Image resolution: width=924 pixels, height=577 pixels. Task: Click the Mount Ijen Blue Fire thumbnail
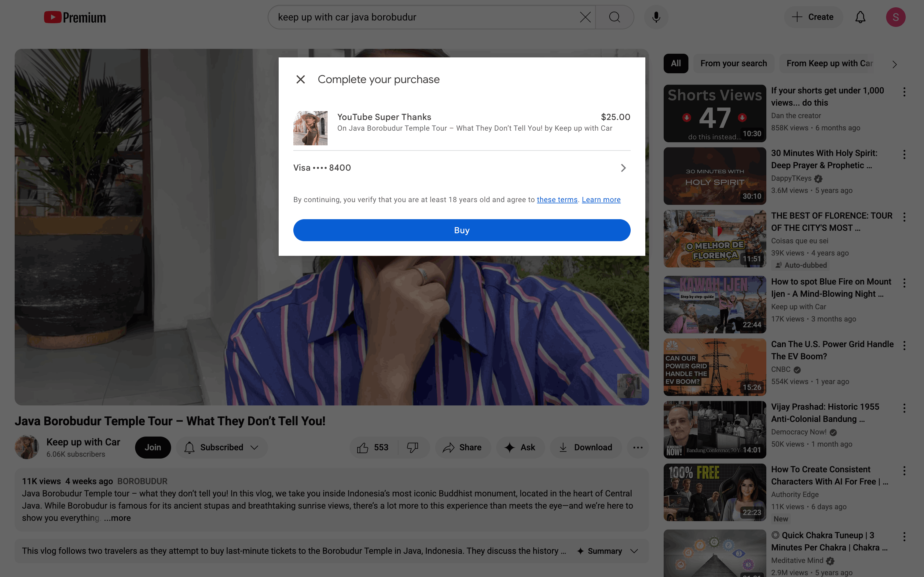(x=714, y=305)
